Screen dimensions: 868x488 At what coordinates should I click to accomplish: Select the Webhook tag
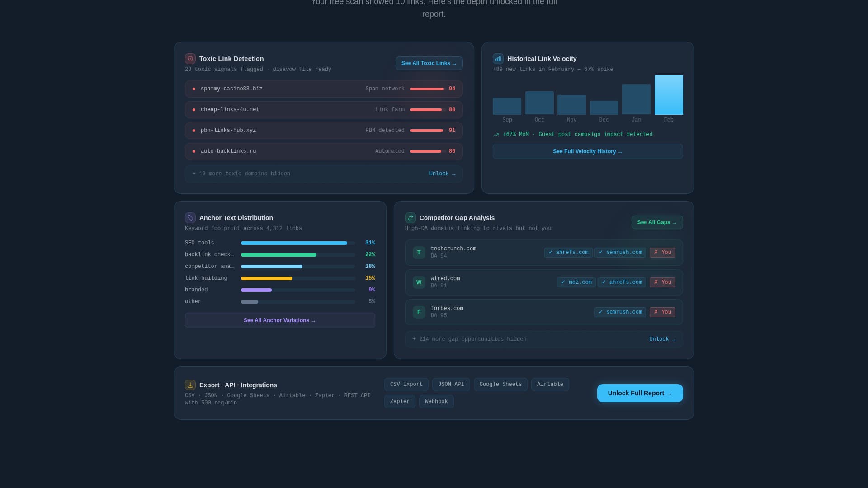(436, 402)
